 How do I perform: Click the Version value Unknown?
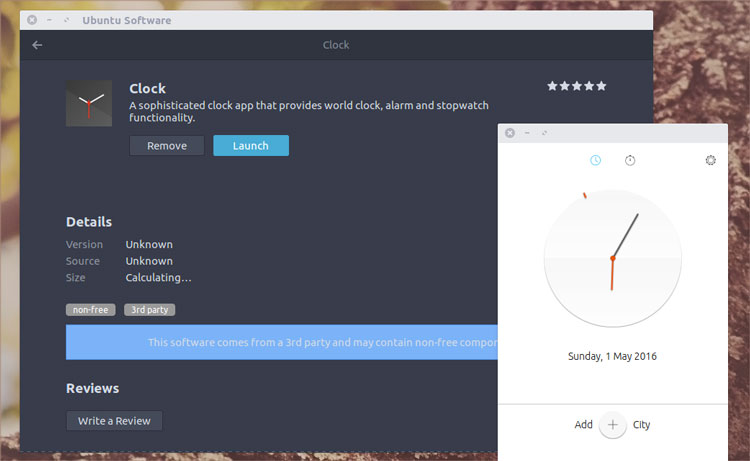pos(149,244)
